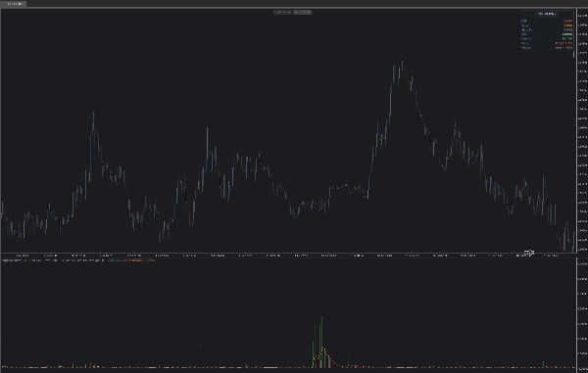Click the time axis below the price chart
The height and width of the screenshot is (373, 588).
click(288, 256)
